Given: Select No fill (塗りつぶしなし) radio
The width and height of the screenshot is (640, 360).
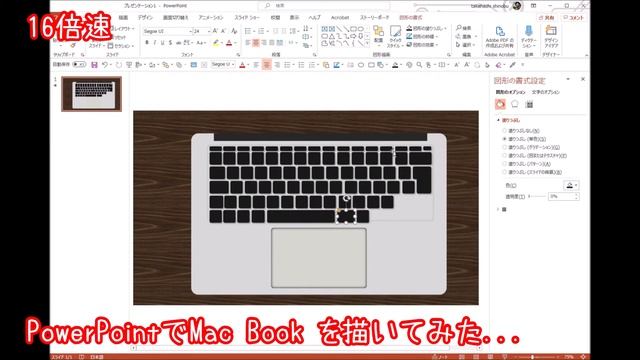Looking at the screenshot, I should (x=504, y=131).
